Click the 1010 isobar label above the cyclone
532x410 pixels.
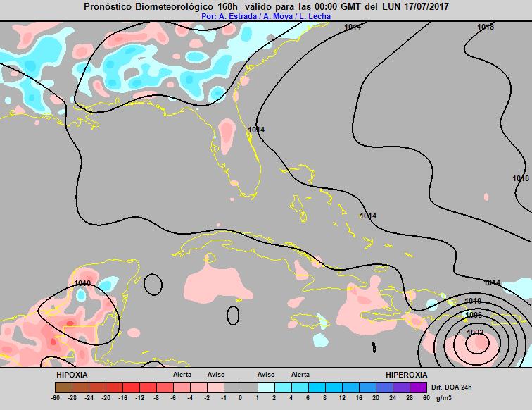click(473, 301)
